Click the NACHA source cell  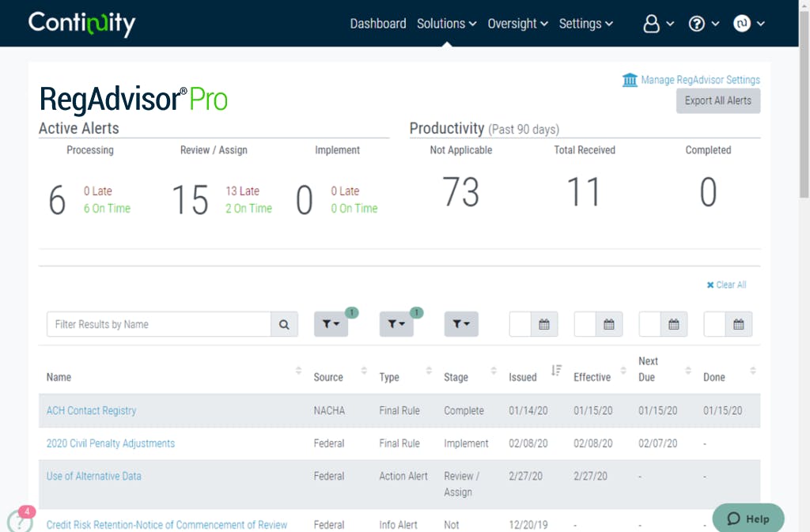[329, 411]
